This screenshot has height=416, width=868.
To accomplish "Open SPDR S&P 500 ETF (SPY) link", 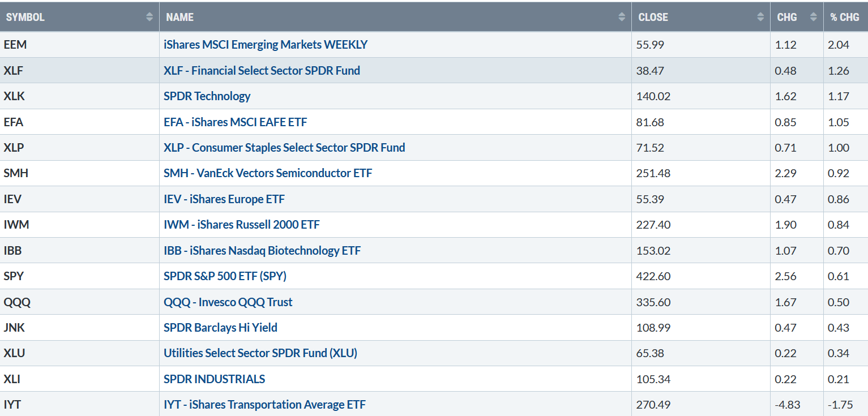I will (x=225, y=276).
